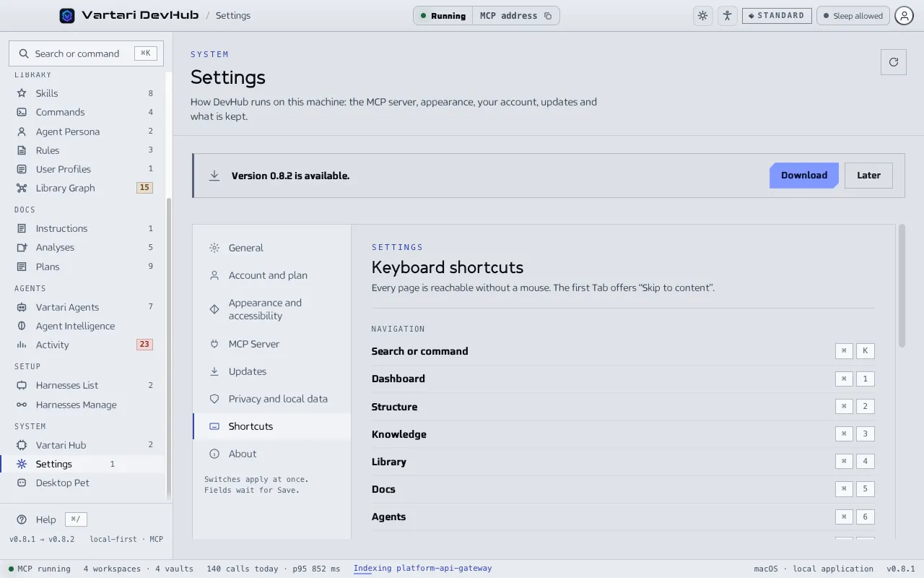Click the refresh icon on Settings page
The width and height of the screenshot is (924, 578).
[894, 62]
